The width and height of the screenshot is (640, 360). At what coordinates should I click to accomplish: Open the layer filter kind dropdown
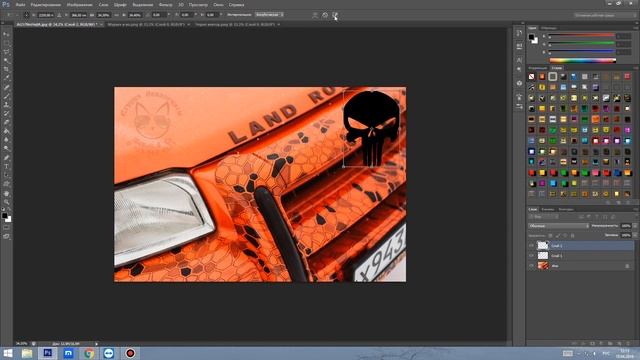click(544, 217)
